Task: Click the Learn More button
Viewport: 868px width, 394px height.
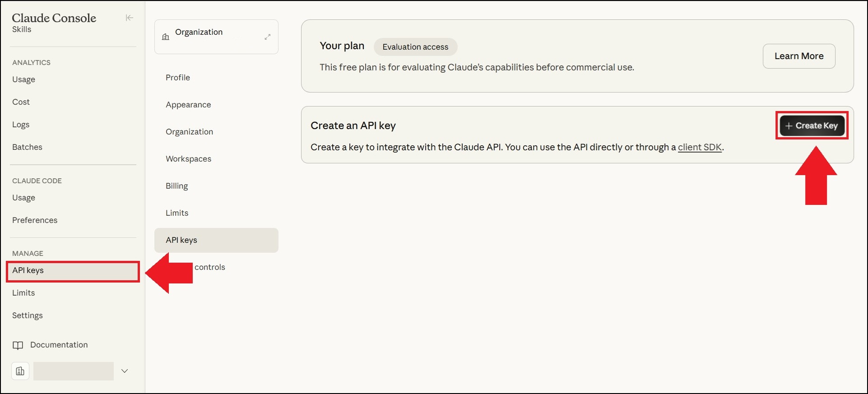Action: click(x=799, y=56)
